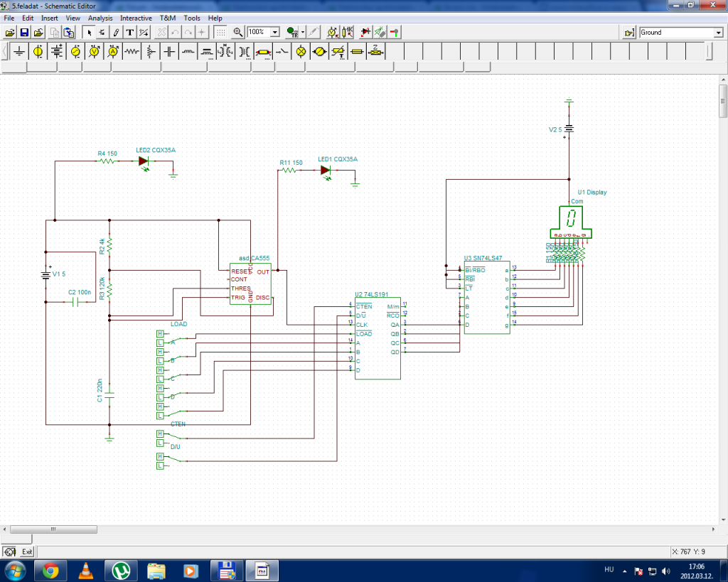The image size is (728, 582).
Task: Click the icon button beside Exit
Action: (10, 551)
